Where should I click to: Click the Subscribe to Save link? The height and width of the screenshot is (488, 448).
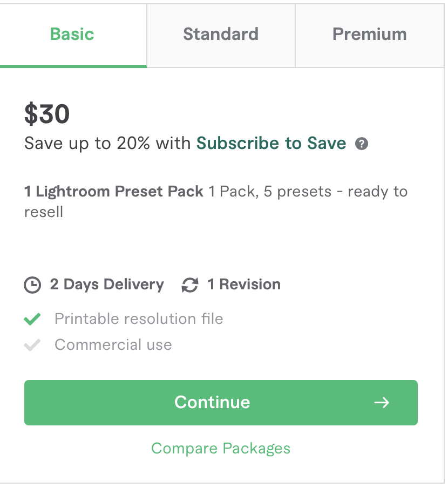(271, 144)
